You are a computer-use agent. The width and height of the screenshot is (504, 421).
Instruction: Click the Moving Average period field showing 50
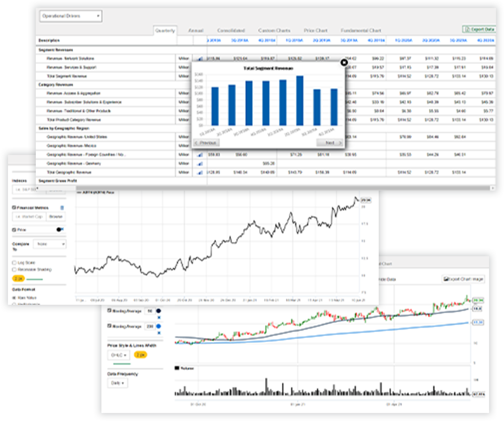click(150, 311)
